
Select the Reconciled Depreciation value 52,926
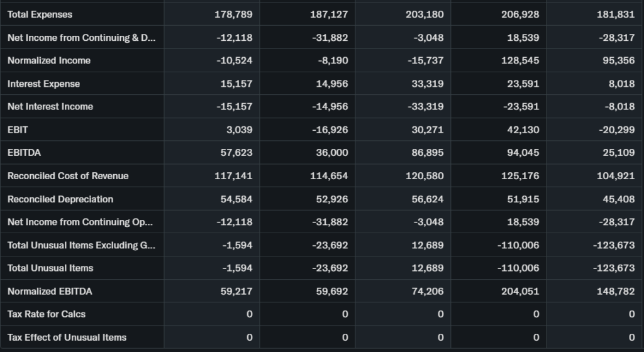[330, 199]
